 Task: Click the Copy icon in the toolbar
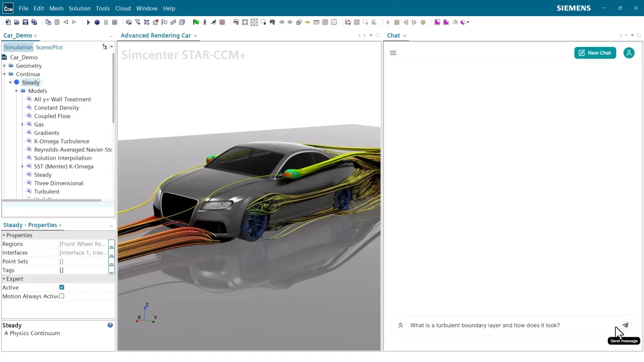pos(48,22)
